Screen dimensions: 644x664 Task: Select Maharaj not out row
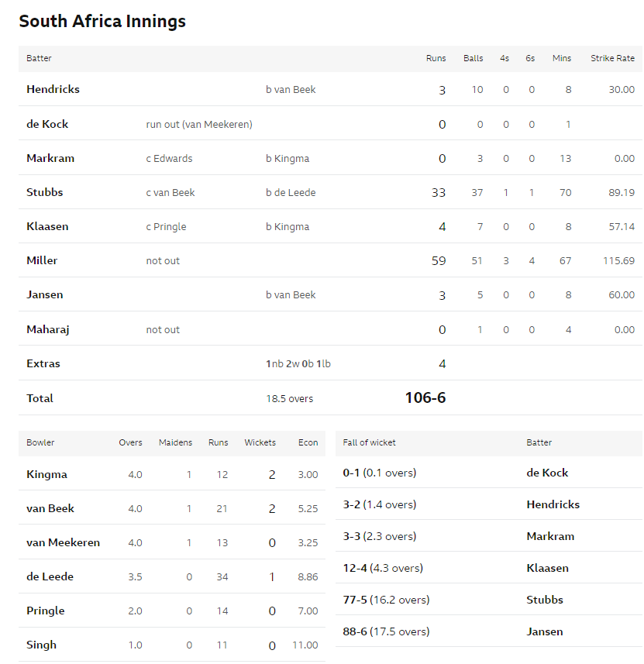coord(330,329)
